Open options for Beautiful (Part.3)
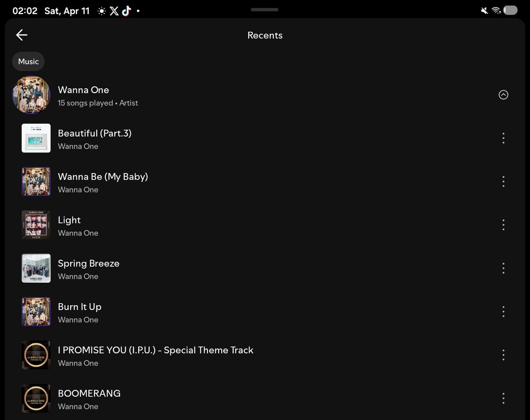The width and height of the screenshot is (530, 420). (503, 138)
